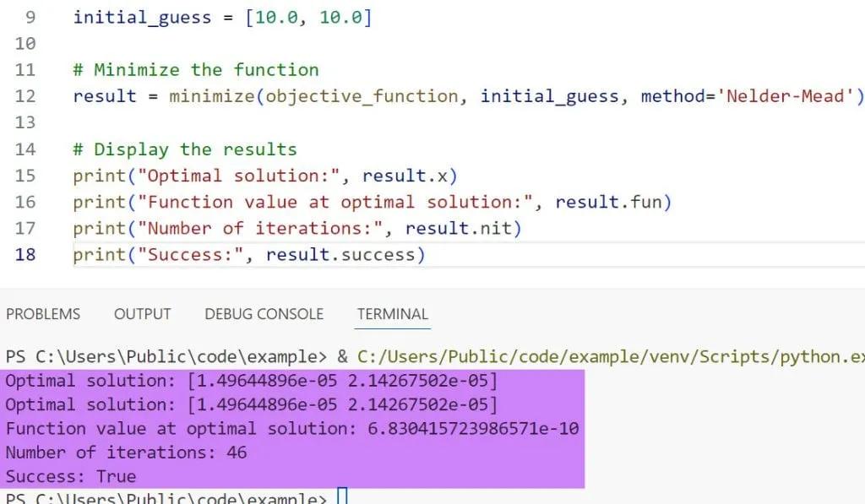Image resolution: width=865 pixels, height=504 pixels.
Task: Click the initial_guess variable on line 9
Action: (x=142, y=17)
